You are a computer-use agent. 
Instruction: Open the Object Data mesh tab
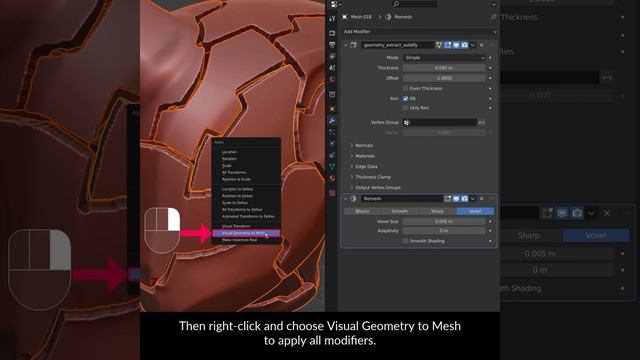click(x=332, y=167)
